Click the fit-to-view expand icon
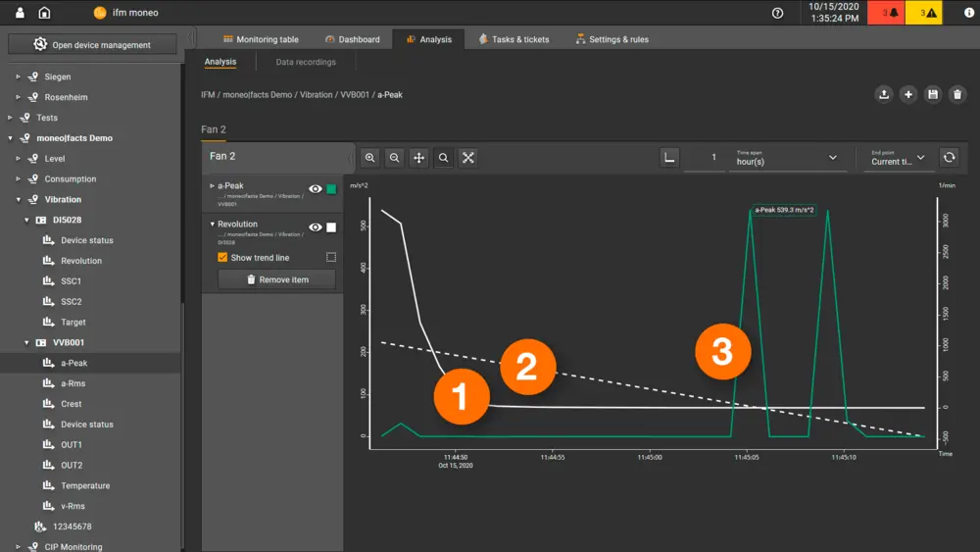The image size is (980, 552). click(x=468, y=158)
